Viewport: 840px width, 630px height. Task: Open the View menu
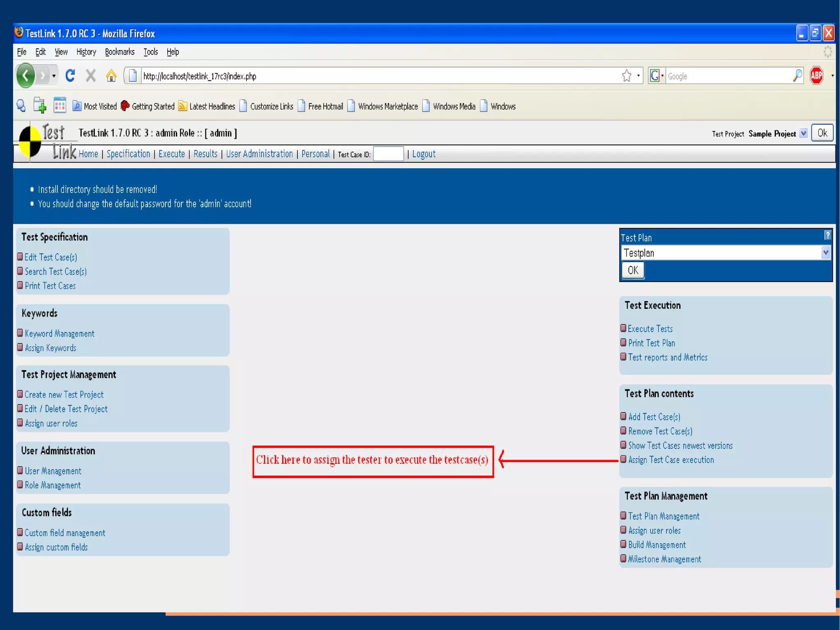click(x=61, y=52)
